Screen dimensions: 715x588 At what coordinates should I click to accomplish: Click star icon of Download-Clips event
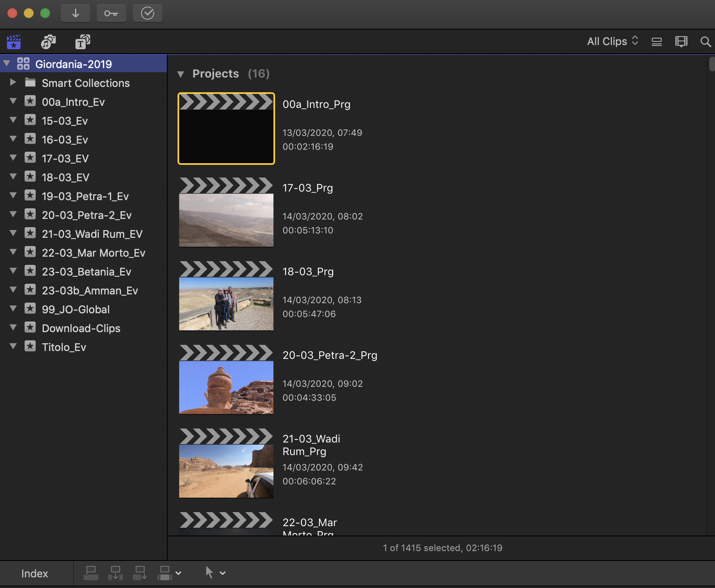[30, 328]
